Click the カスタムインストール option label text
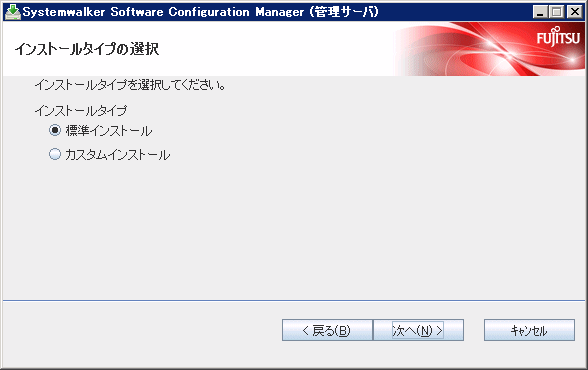 click(118, 155)
